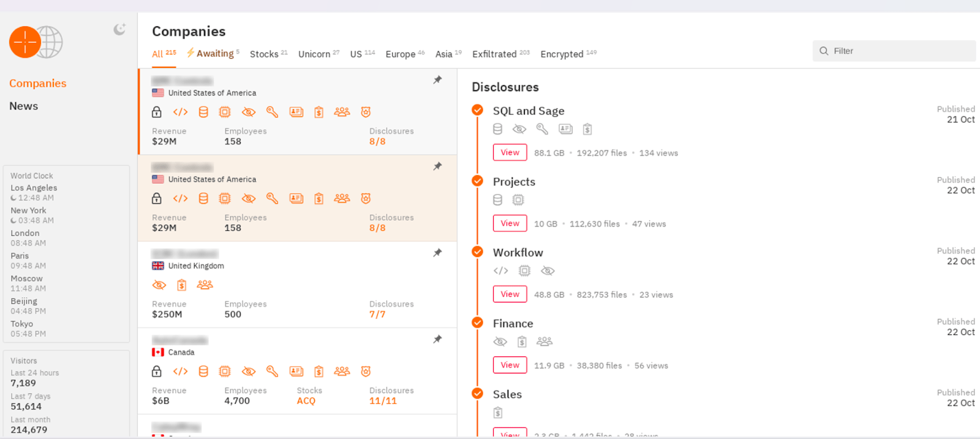The height and width of the screenshot is (439, 980).
Task: Pin the first United States company card
Action: pyautogui.click(x=437, y=80)
